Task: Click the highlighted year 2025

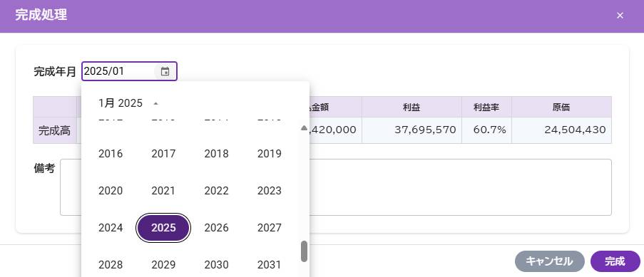Action: 163,228
